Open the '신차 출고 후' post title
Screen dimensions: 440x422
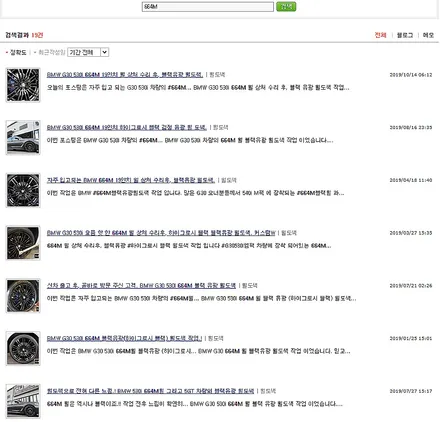click(141, 285)
